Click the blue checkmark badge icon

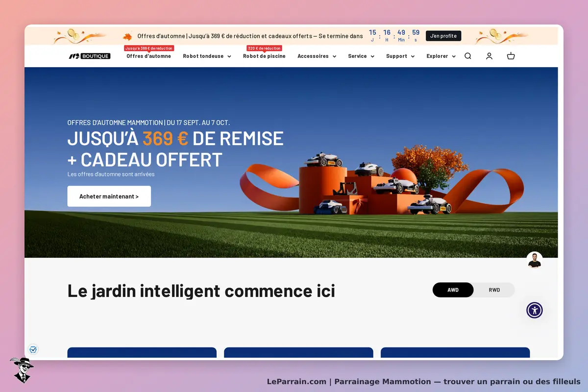pyautogui.click(x=33, y=350)
